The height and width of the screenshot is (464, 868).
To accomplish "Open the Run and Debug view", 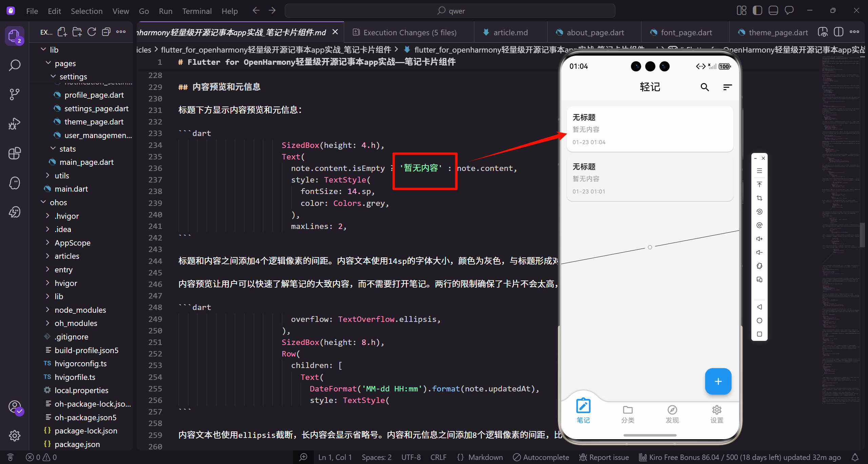I will pos(15,123).
